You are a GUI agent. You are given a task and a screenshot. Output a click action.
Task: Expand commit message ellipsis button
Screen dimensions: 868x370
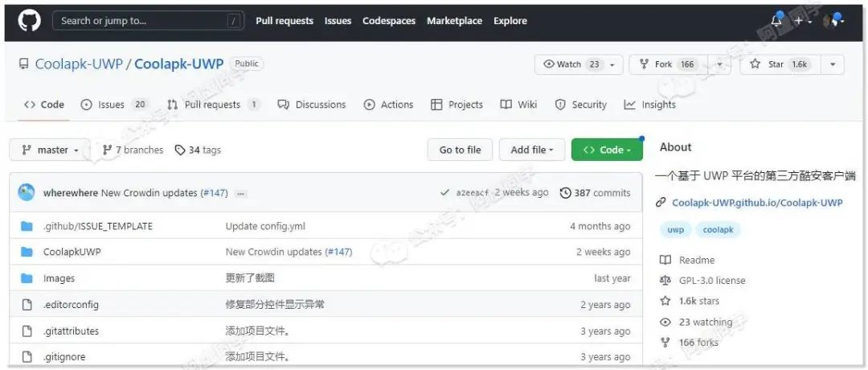point(241,194)
